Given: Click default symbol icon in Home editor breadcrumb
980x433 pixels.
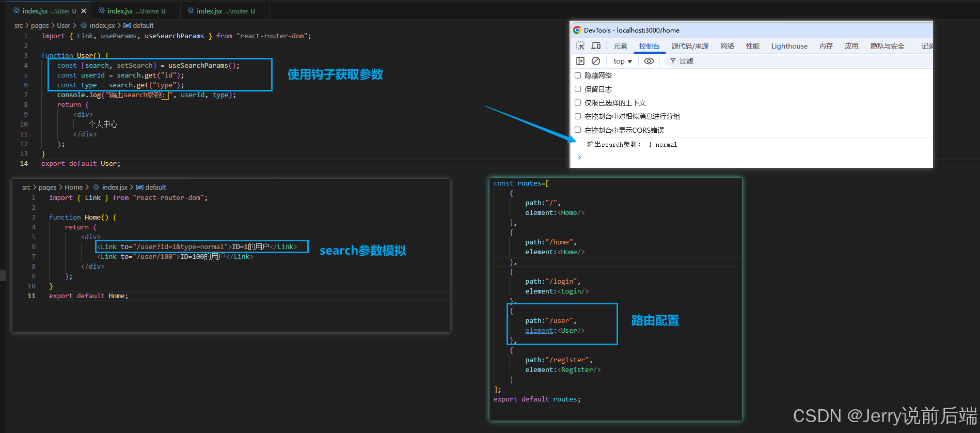Looking at the screenshot, I should (139, 187).
